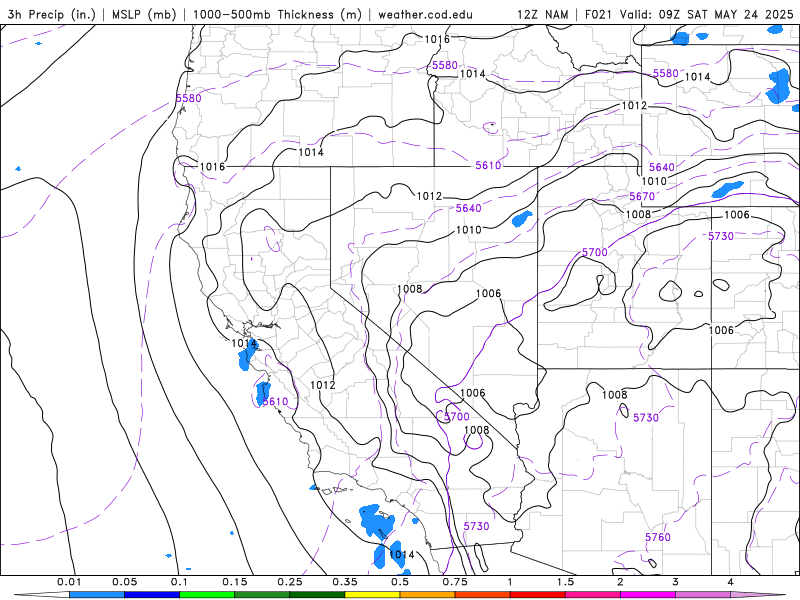
Task: Click the 'MSLP (mb)' header label
Action: [x=142, y=14]
